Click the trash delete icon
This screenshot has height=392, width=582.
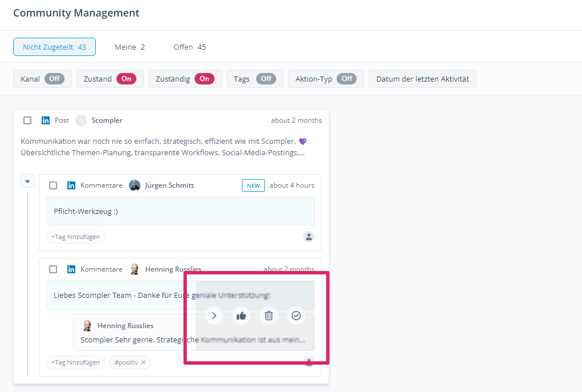click(x=269, y=316)
